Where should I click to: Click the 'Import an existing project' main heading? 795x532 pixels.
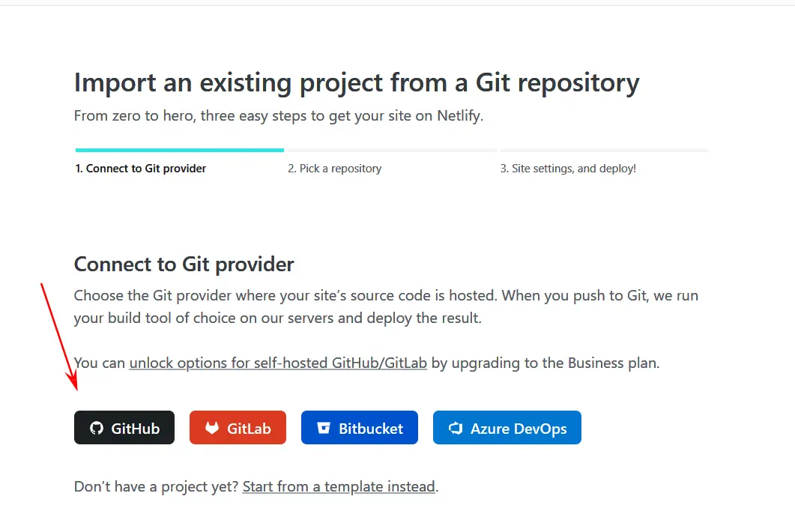(356, 82)
